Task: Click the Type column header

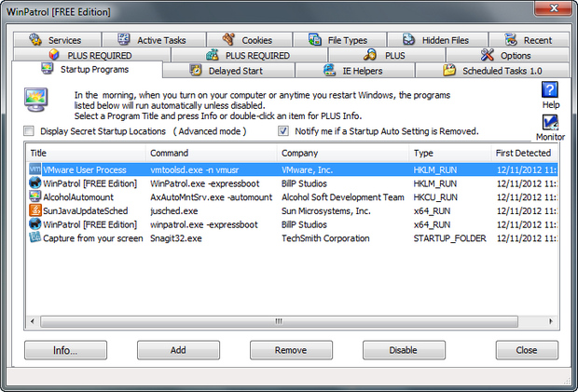Action: click(x=450, y=153)
